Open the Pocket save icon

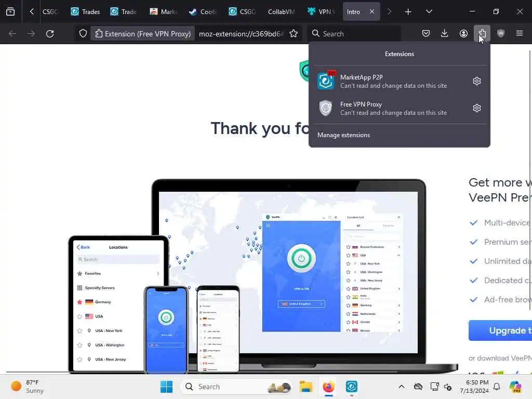(426, 33)
